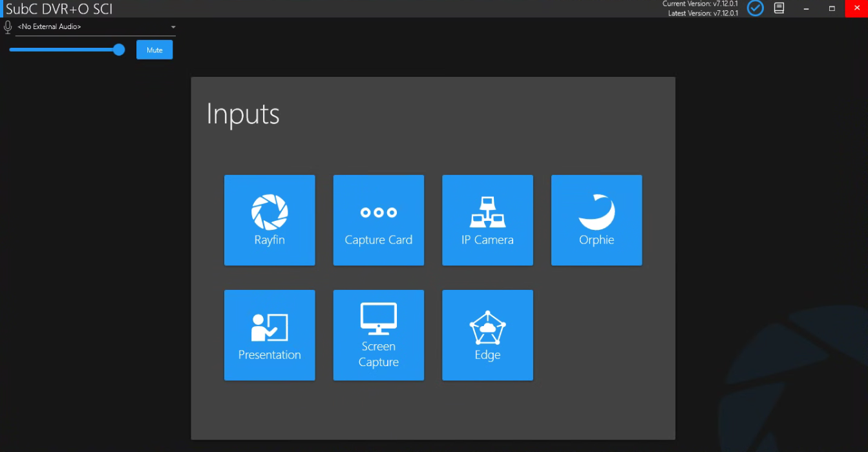
Task: Select the Presentation input tile
Action: 270,335
